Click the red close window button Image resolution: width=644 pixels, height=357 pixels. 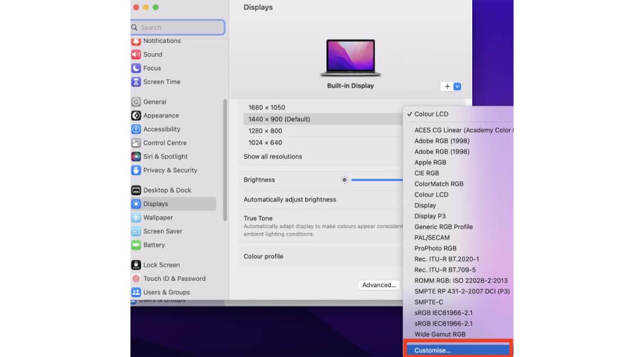(136, 7)
